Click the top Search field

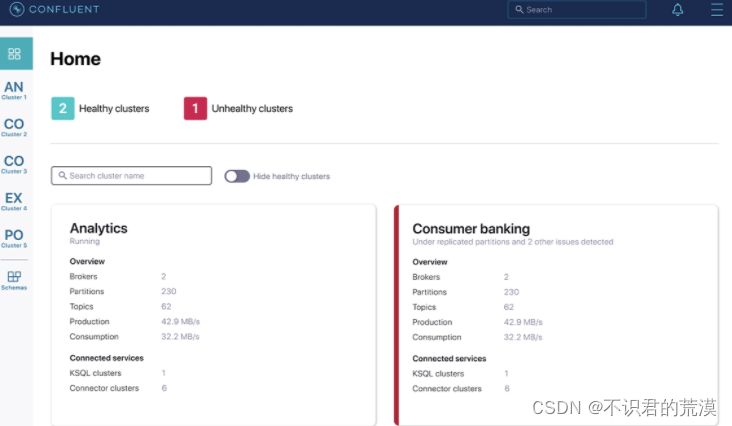coord(577,9)
